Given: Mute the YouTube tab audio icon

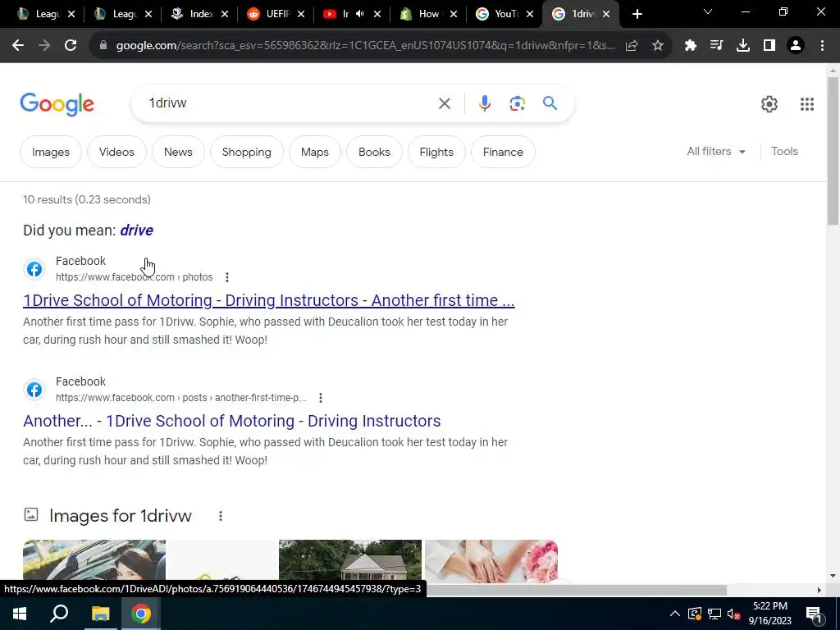Looking at the screenshot, I should [360, 14].
